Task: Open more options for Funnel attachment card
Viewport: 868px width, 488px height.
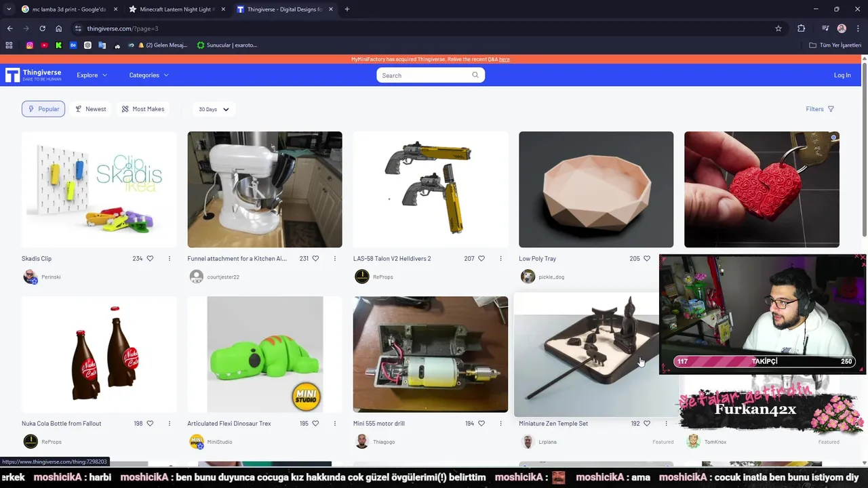Action: 335,258
